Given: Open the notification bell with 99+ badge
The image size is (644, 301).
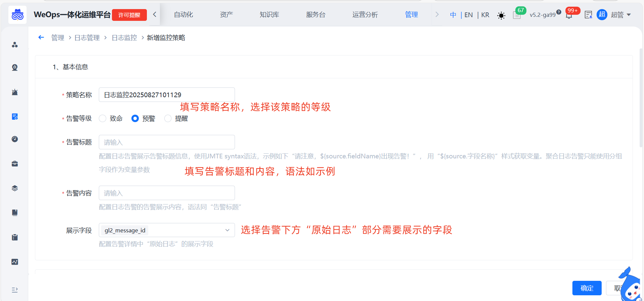Looking at the screenshot, I should (x=569, y=15).
